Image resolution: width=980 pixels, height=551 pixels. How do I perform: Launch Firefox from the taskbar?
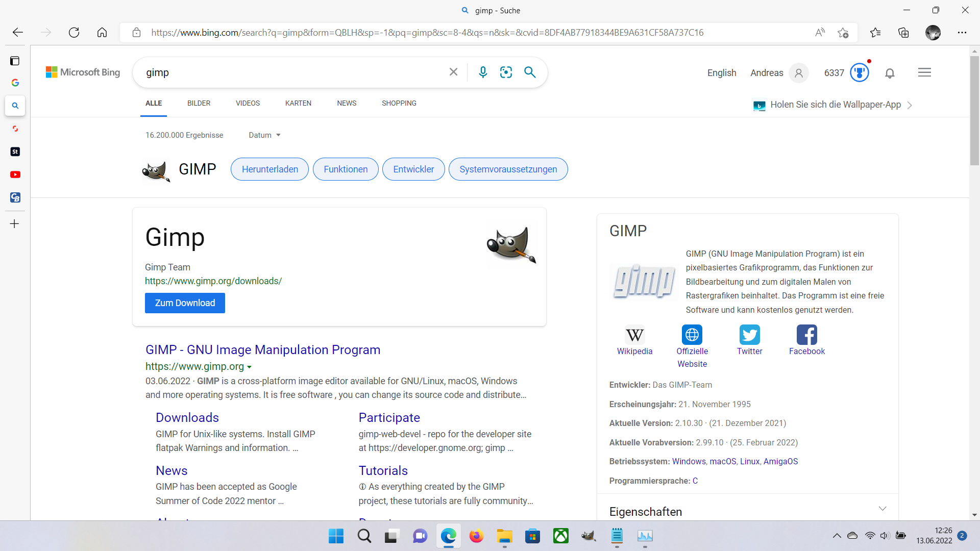pos(476,536)
